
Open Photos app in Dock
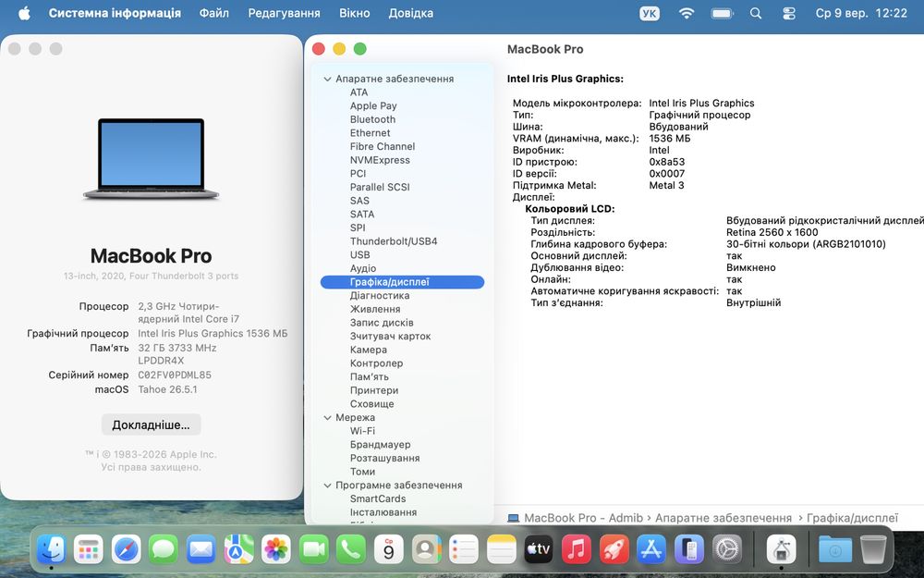coord(275,549)
